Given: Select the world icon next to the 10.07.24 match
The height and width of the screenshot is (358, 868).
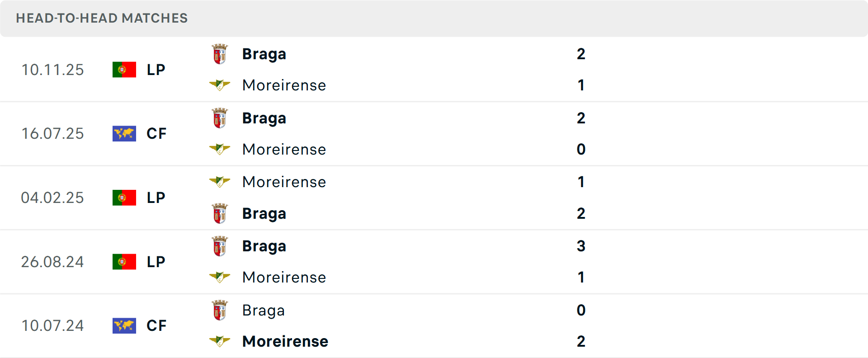Looking at the screenshot, I should [x=124, y=325].
